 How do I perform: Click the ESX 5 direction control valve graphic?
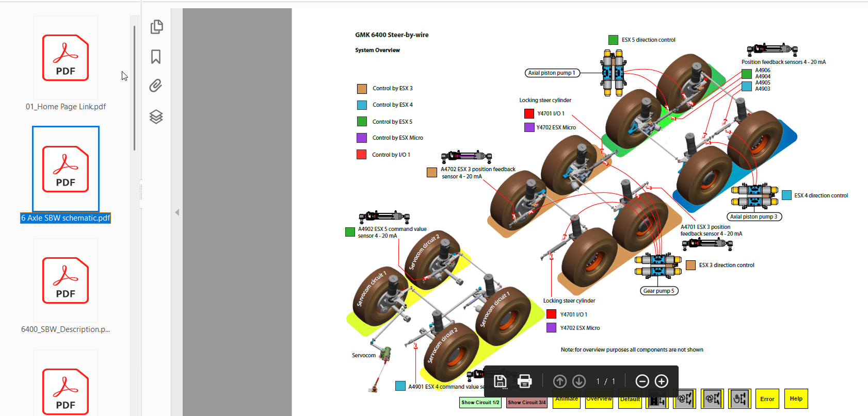pos(613,73)
